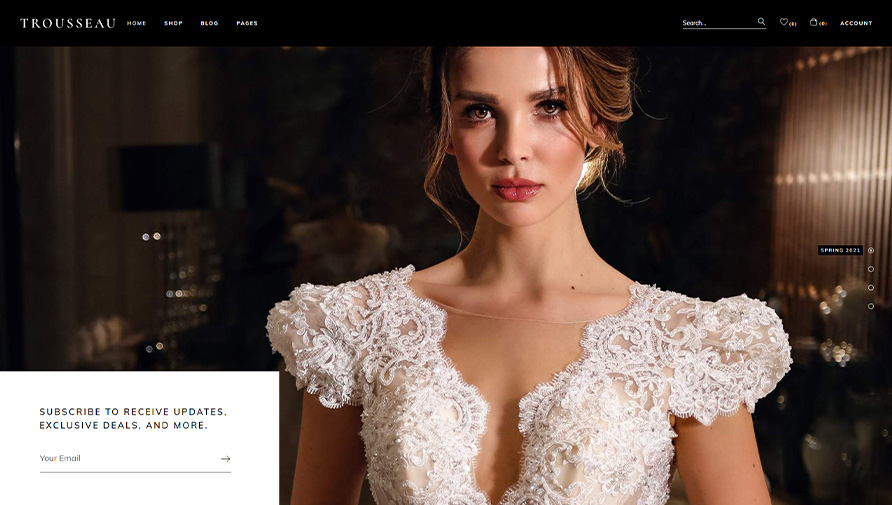Focus the Search text field
Viewport: 892px width, 505px height.
click(716, 23)
